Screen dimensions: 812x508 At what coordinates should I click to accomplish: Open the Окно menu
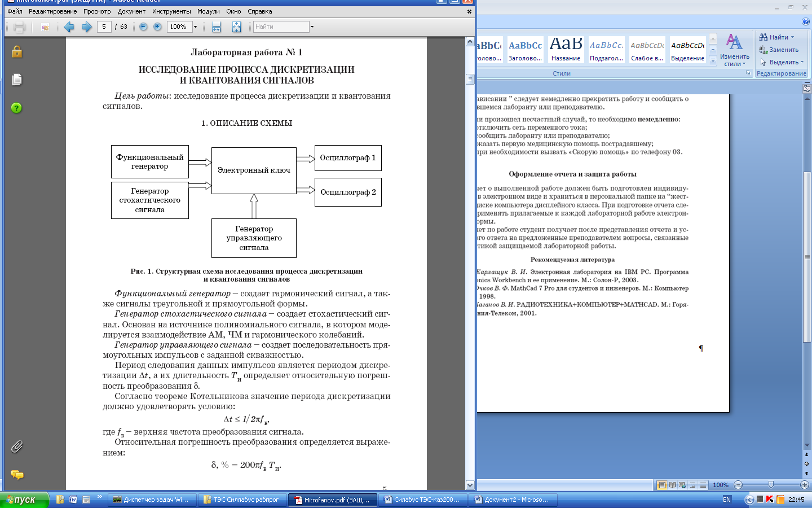coord(233,11)
